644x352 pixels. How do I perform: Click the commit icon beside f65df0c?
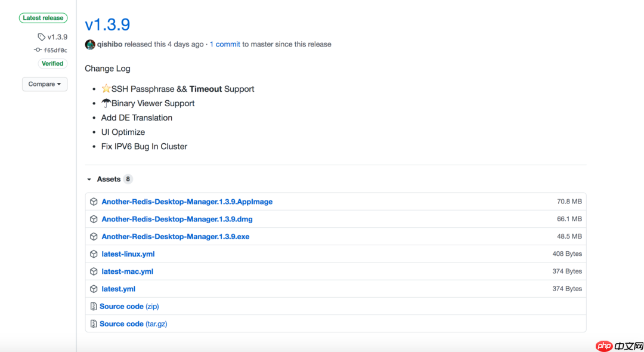38,50
